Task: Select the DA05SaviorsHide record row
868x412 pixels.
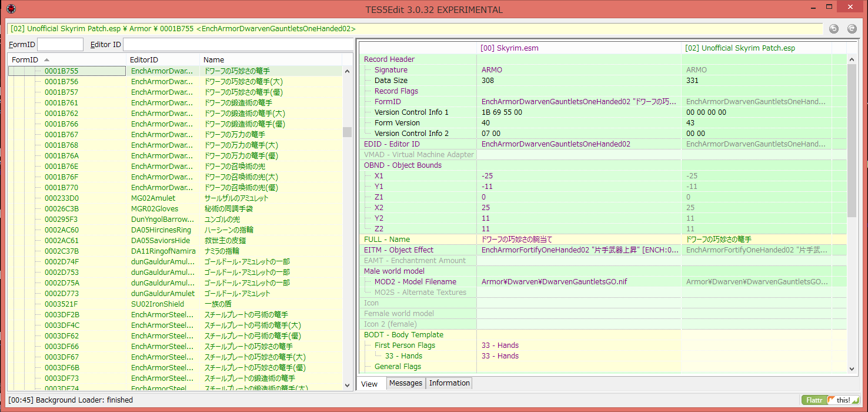Action: coord(175,240)
